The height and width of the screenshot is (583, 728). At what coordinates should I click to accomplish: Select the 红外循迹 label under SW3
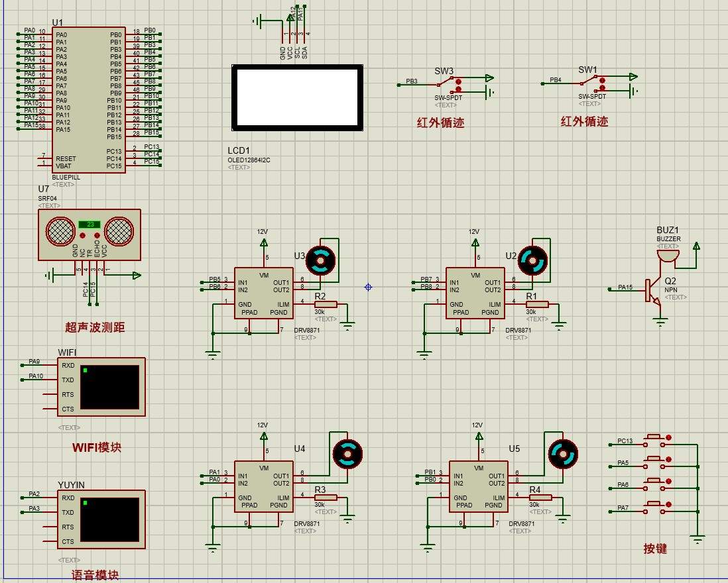tap(440, 123)
